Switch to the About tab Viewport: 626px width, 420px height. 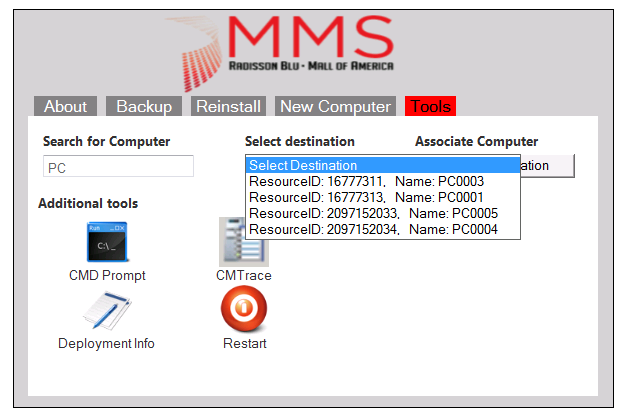tap(65, 106)
